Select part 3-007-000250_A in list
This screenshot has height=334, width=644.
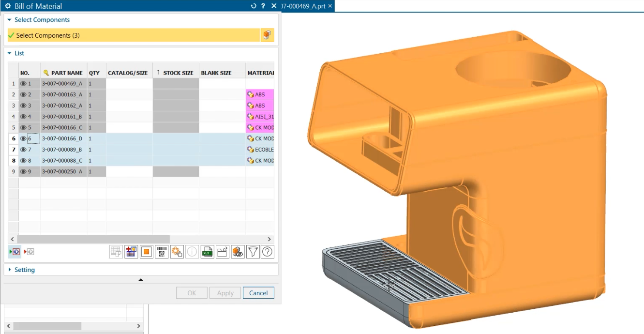click(62, 172)
